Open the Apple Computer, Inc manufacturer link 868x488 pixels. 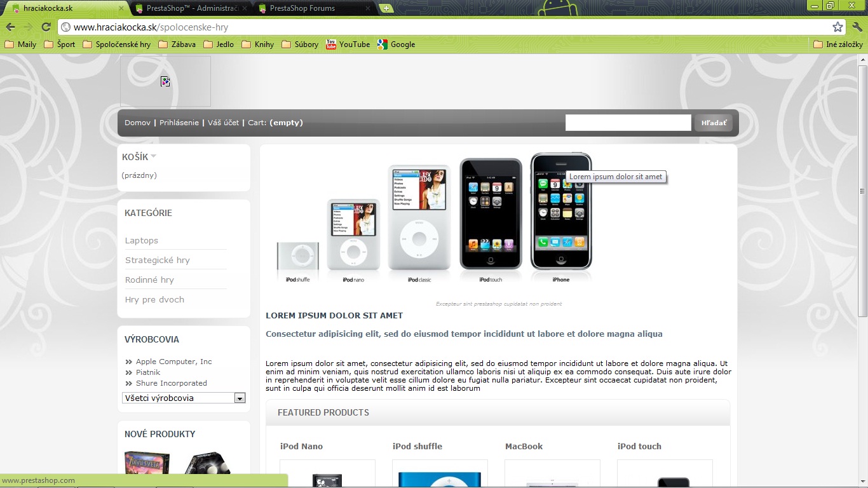click(x=174, y=362)
